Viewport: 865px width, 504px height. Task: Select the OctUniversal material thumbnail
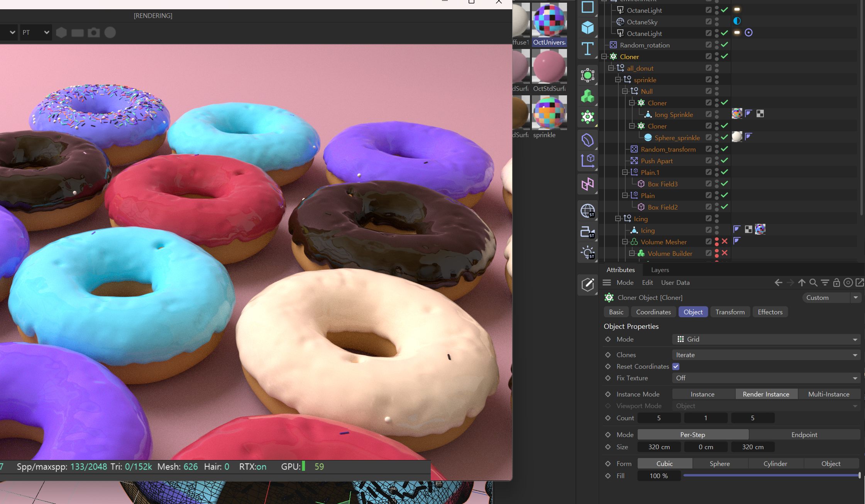549,24
